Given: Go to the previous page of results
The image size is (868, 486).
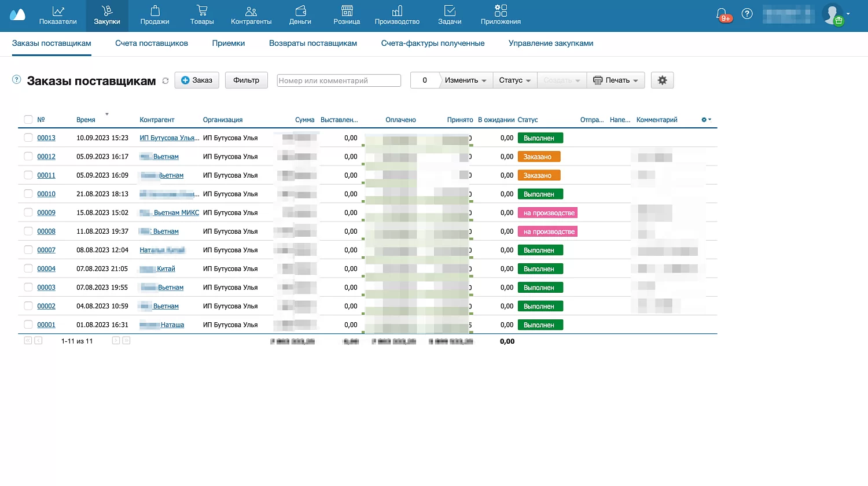Looking at the screenshot, I should 38,341.
